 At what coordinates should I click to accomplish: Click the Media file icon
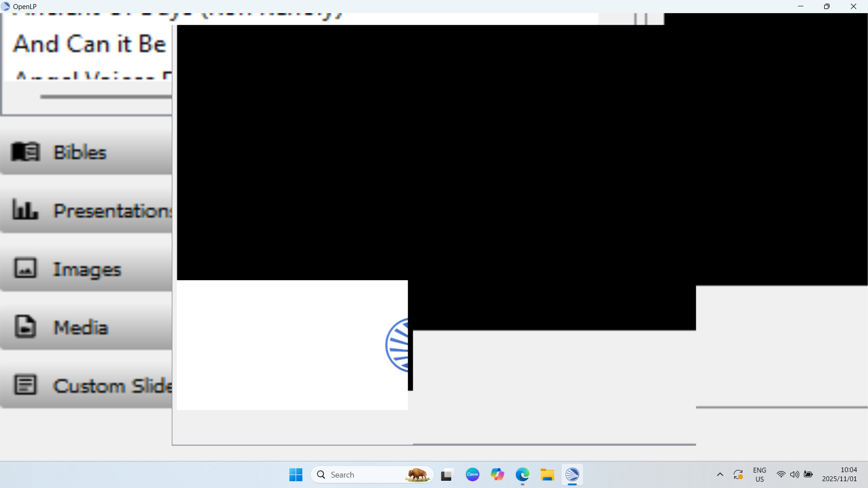pos(25,327)
